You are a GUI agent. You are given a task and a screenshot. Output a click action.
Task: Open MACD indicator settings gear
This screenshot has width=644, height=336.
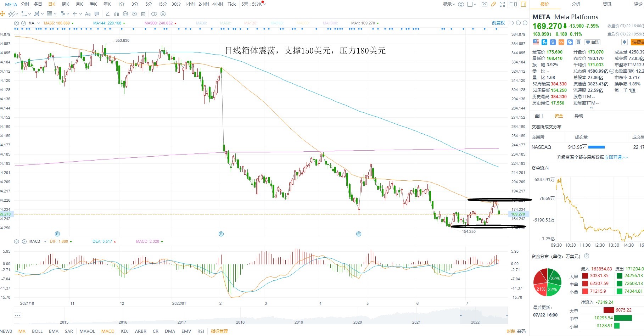[16, 241]
